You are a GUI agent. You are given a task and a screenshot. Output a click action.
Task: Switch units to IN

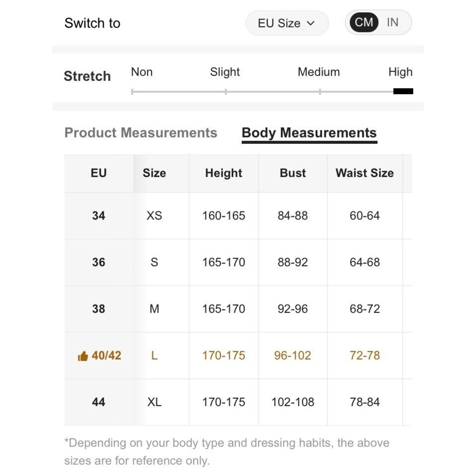tap(393, 22)
